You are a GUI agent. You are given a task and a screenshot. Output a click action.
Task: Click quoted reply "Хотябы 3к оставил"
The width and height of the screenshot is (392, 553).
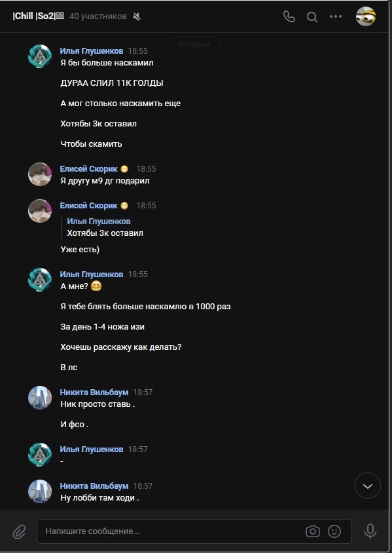tap(105, 233)
